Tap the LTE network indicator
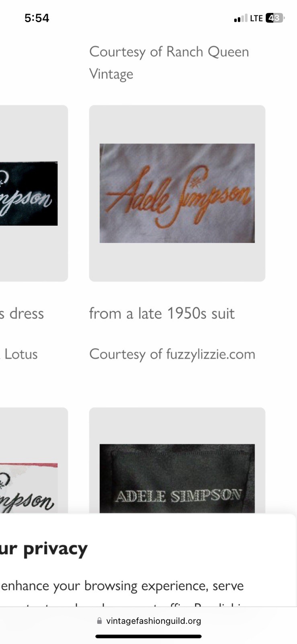This screenshot has height=644, width=297. (x=256, y=18)
